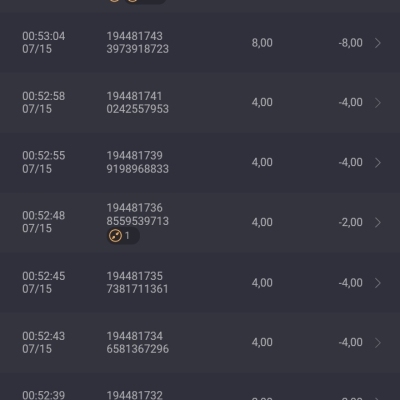Click the badge counter showing 1

click(127, 236)
